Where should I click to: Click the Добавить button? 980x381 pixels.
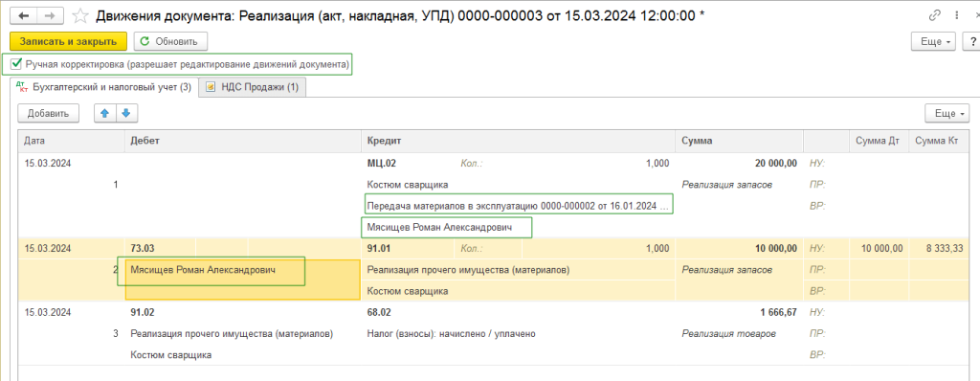point(48,113)
